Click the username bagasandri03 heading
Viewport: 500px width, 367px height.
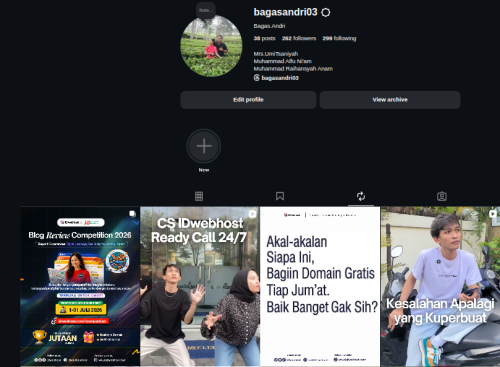click(x=285, y=12)
